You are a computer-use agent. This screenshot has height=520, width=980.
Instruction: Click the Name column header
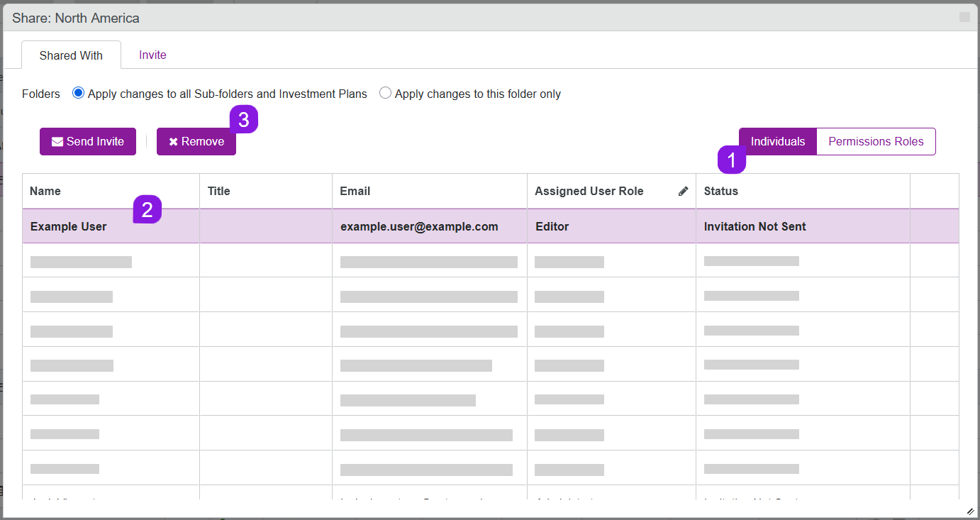[x=111, y=191]
